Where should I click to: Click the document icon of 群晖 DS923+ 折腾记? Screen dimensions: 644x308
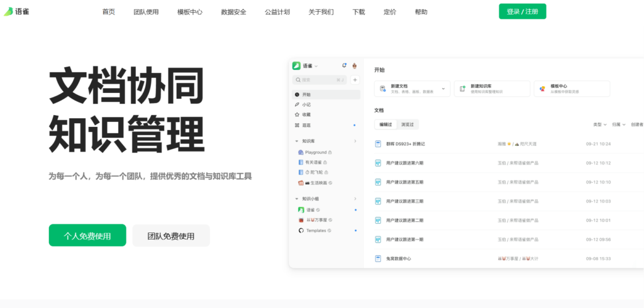coord(378,144)
